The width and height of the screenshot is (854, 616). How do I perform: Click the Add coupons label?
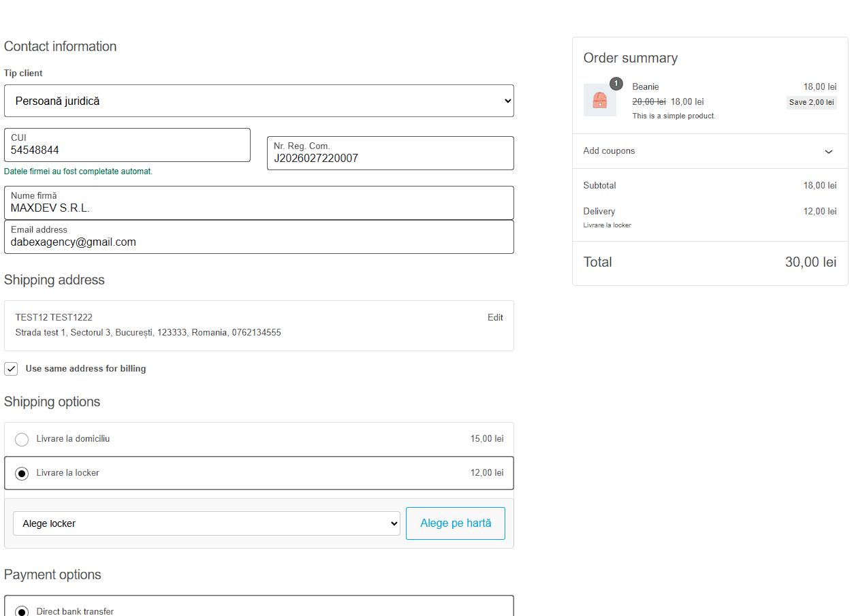tap(609, 151)
